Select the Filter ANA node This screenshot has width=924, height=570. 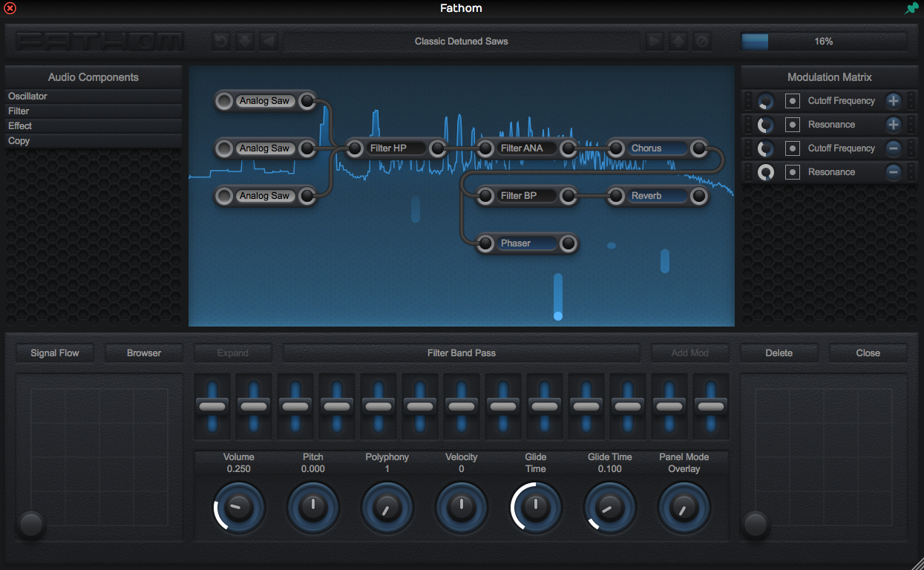(528, 148)
